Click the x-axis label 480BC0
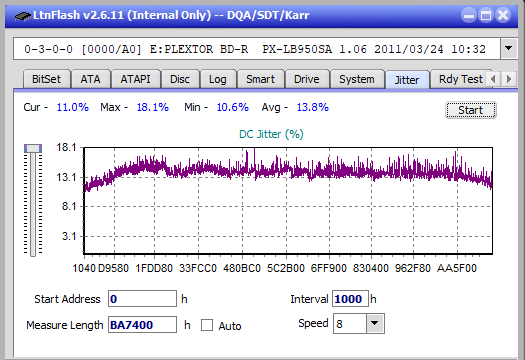The height and width of the screenshot is (360, 525). 242,268
